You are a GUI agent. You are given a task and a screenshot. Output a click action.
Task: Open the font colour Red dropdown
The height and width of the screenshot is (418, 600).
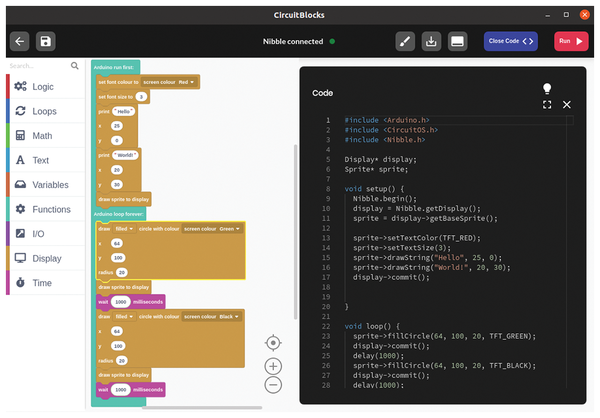[170, 82]
